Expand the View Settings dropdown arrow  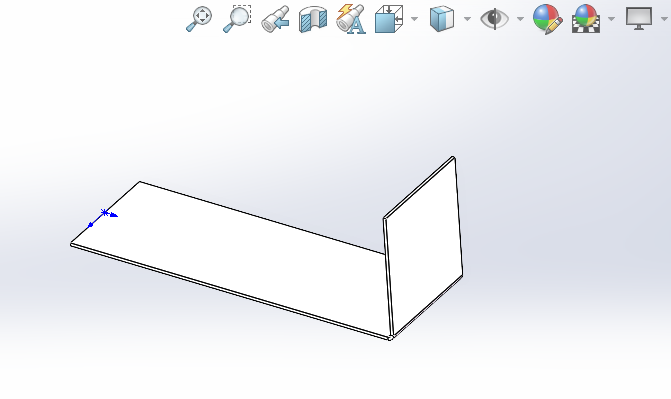665,19
